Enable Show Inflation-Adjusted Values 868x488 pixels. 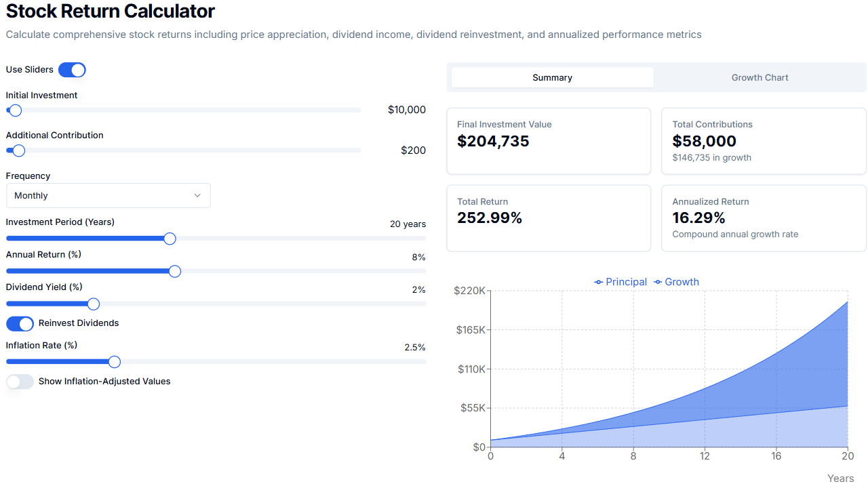pyautogui.click(x=20, y=382)
